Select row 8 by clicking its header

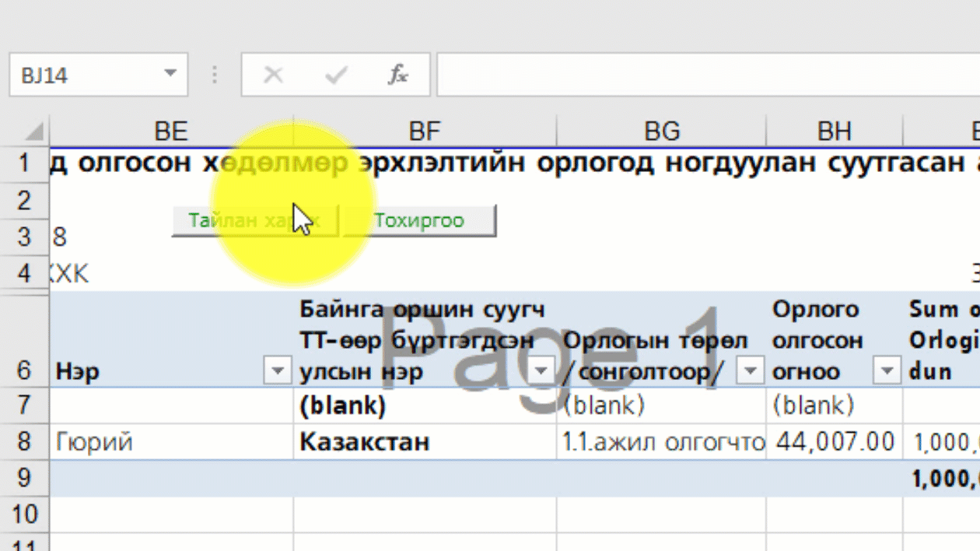point(25,441)
